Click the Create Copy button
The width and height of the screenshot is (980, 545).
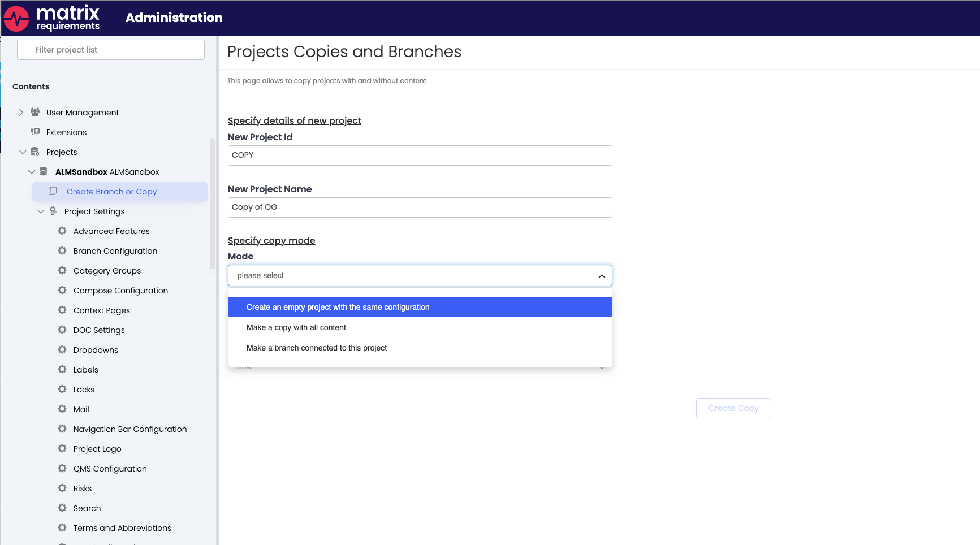tap(733, 408)
